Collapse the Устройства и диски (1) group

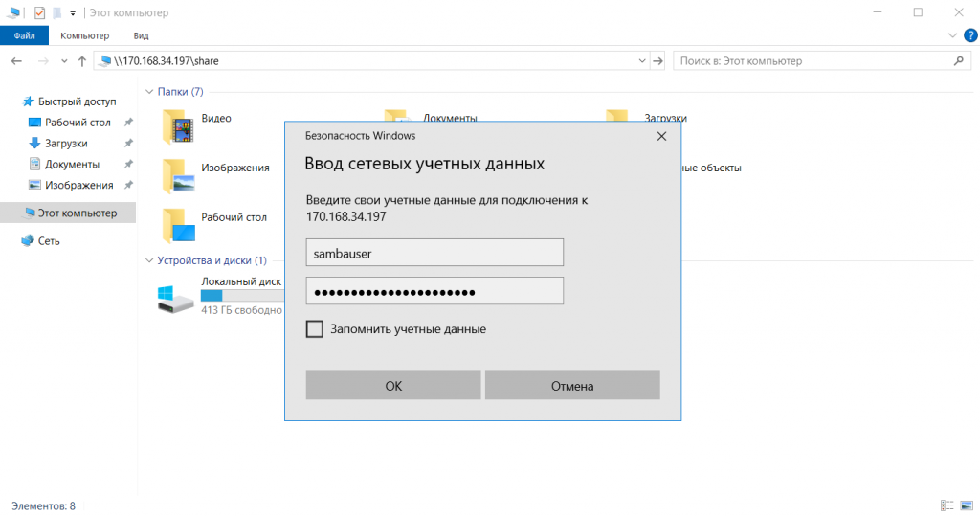149,260
